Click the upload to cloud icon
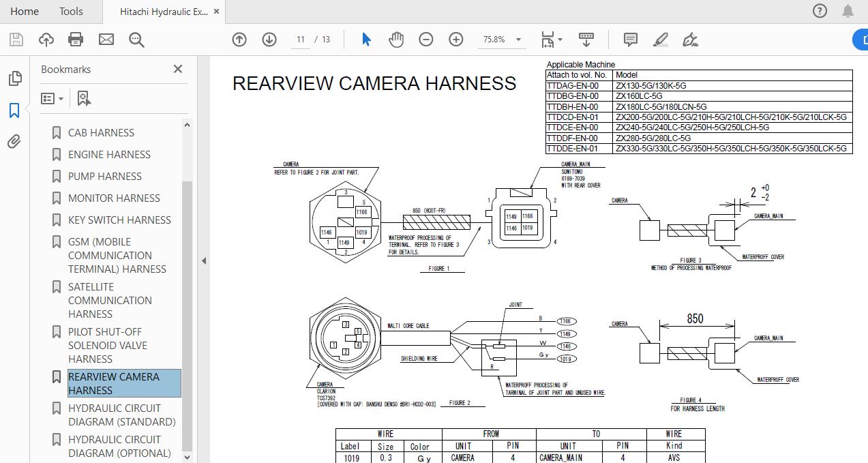 46,40
